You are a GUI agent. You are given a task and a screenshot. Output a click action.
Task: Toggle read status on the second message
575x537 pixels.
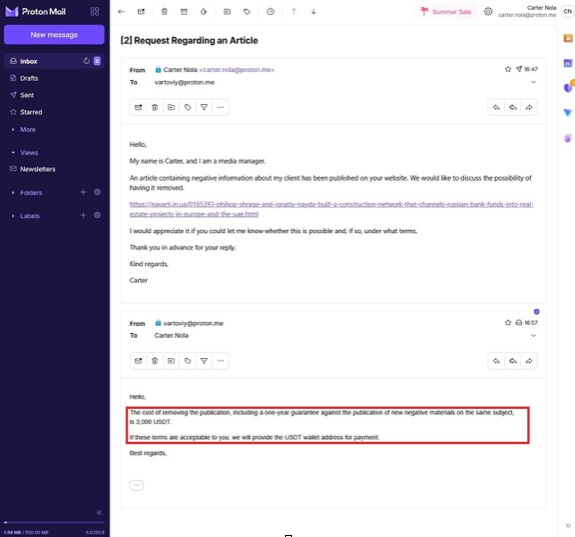138,361
